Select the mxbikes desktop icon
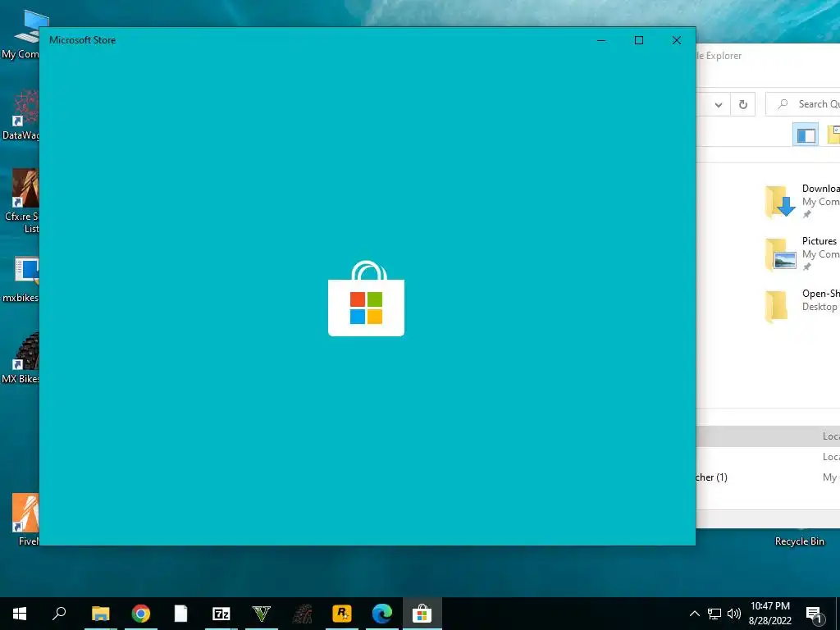840x630 pixels. coord(20,279)
